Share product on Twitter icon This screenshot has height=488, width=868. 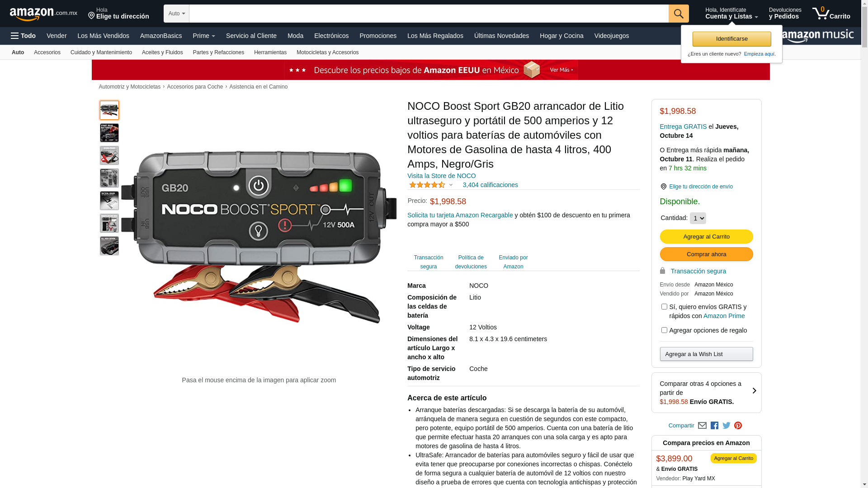(726, 426)
